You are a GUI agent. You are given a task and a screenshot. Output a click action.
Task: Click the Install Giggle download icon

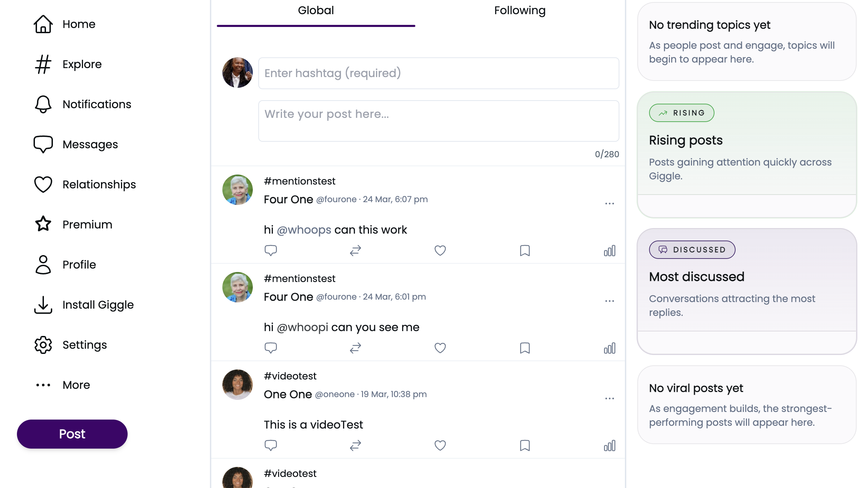pyautogui.click(x=43, y=304)
